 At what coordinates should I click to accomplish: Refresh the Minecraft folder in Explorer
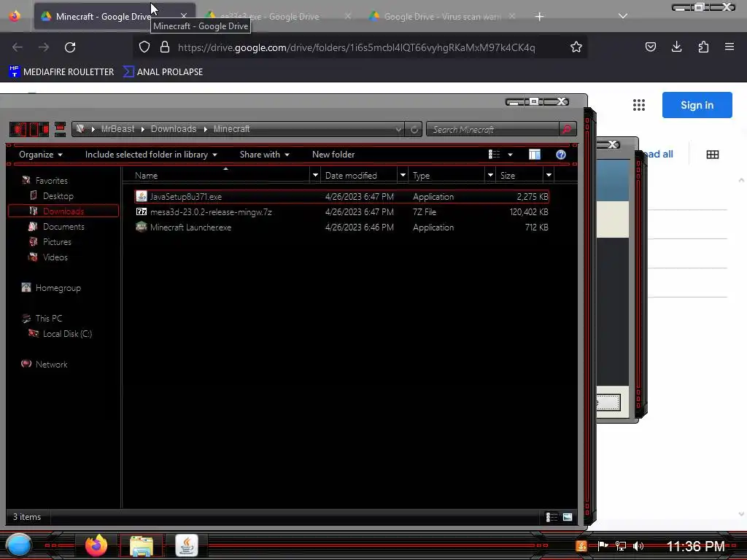point(414,129)
